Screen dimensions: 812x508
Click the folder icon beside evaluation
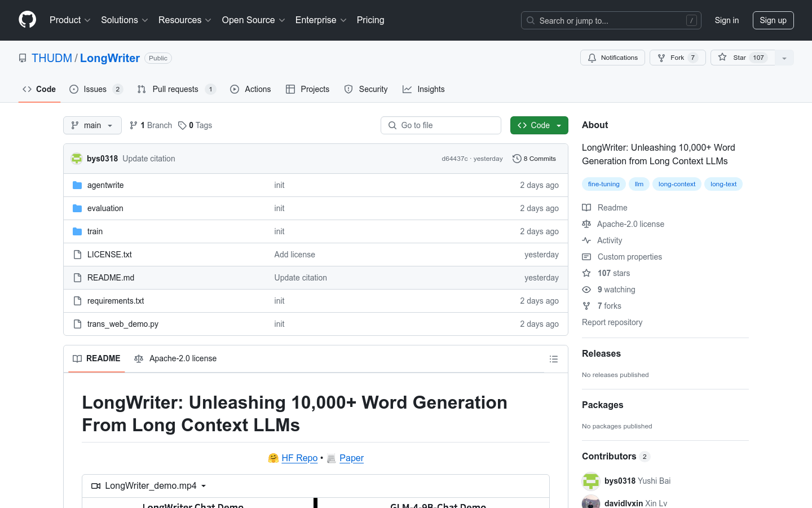pos(77,208)
